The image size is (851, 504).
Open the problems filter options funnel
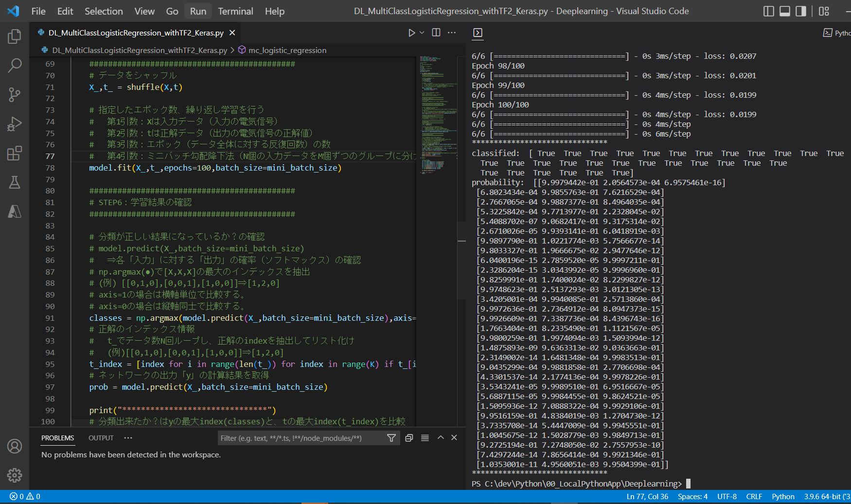[391, 438]
